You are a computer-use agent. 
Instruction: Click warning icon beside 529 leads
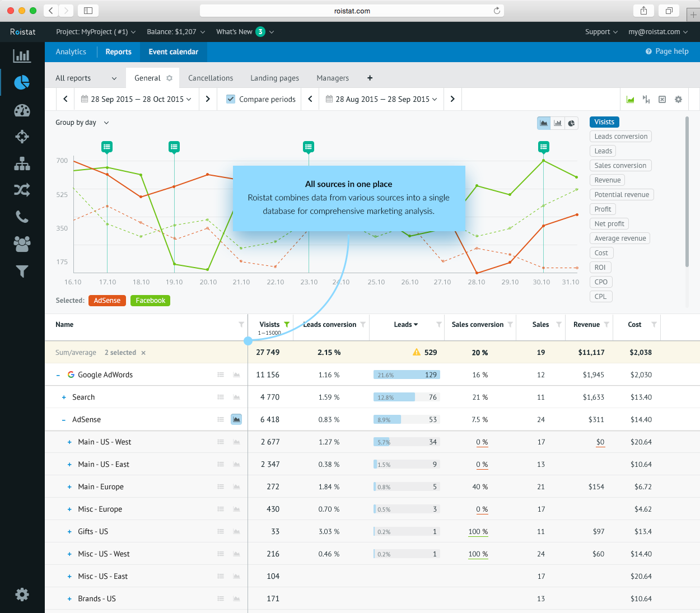tap(416, 352)
